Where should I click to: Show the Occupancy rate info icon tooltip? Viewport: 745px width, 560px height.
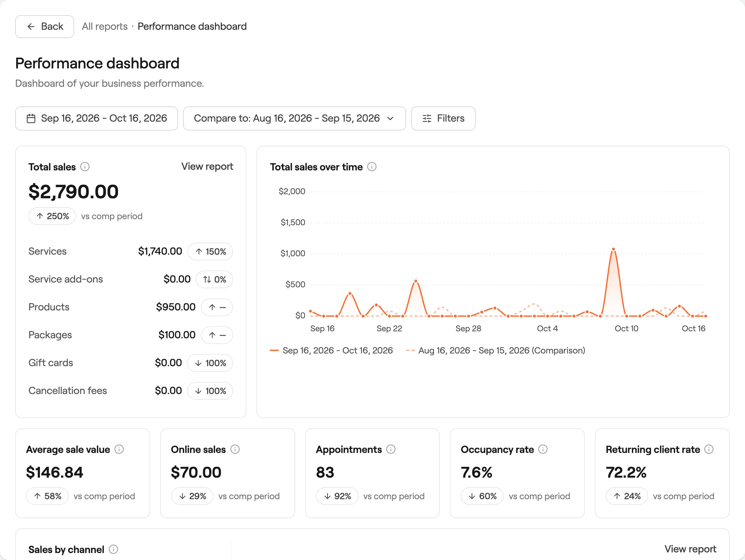coord(543,449)
